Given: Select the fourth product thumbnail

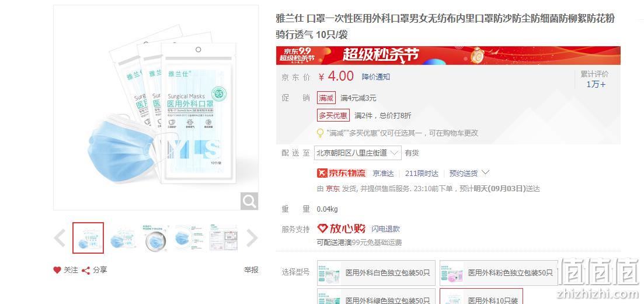Looking at the screenshot, I should point(190,238).
